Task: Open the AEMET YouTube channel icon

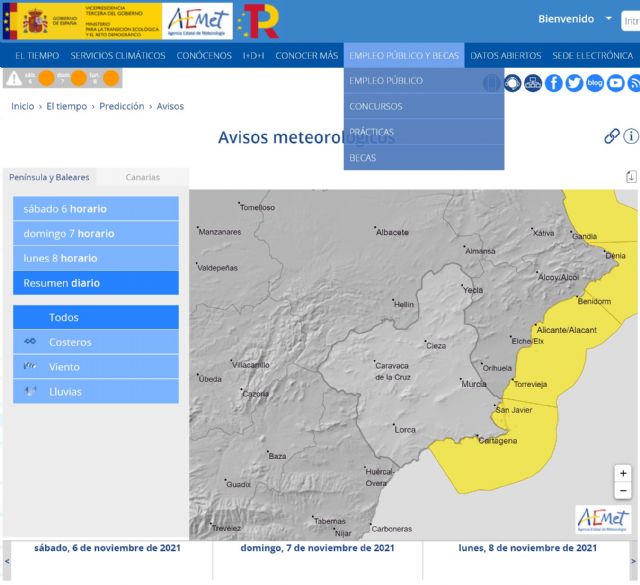Action: click(x=616, y=83)
